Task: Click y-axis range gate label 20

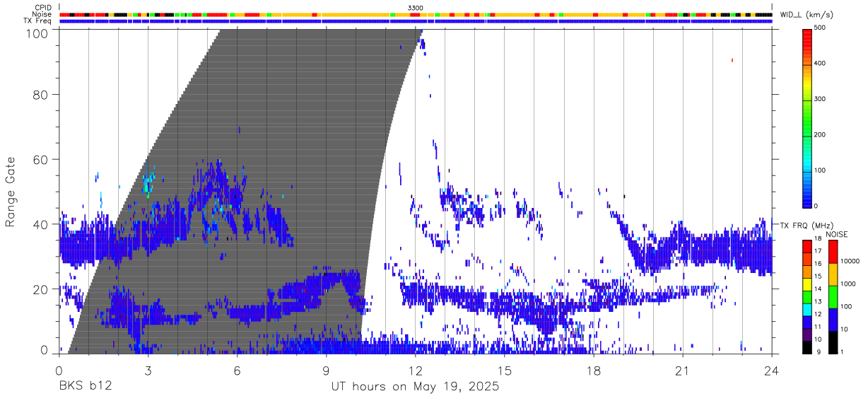Action: pos(40,289)
